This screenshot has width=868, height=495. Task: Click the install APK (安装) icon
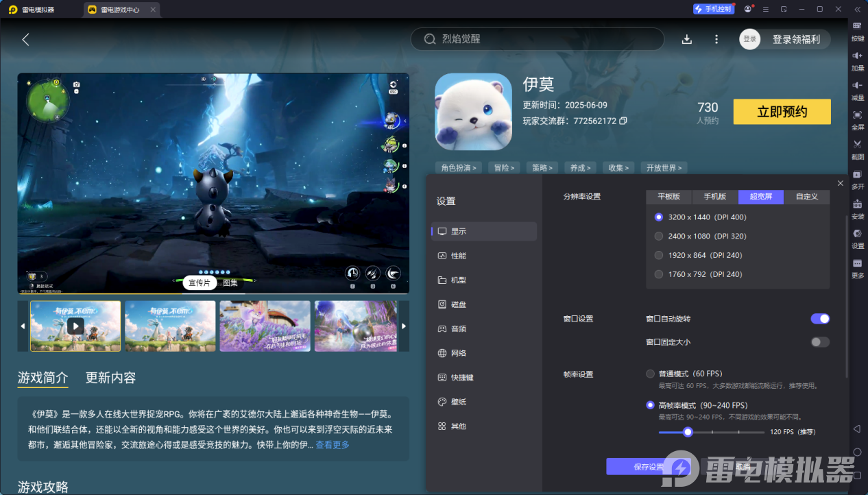tap(857, 204)
